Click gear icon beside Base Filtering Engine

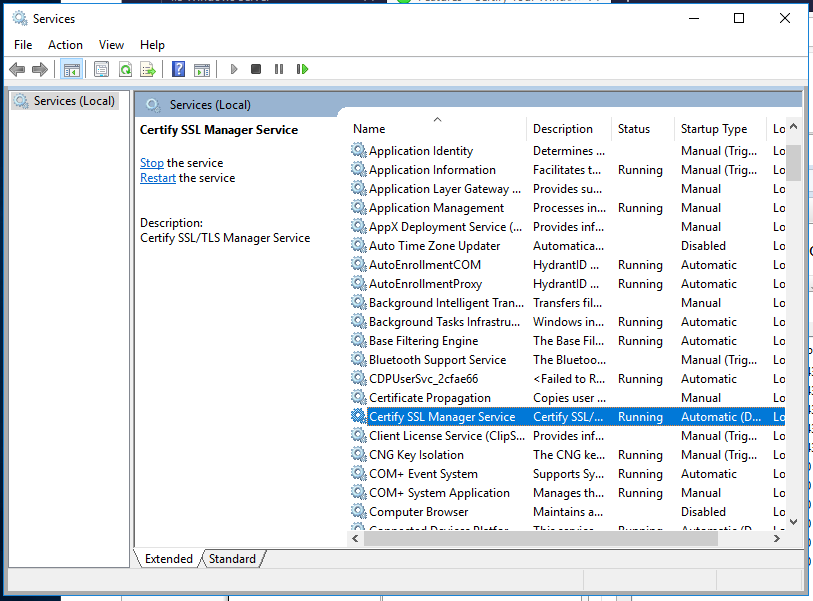358,340
